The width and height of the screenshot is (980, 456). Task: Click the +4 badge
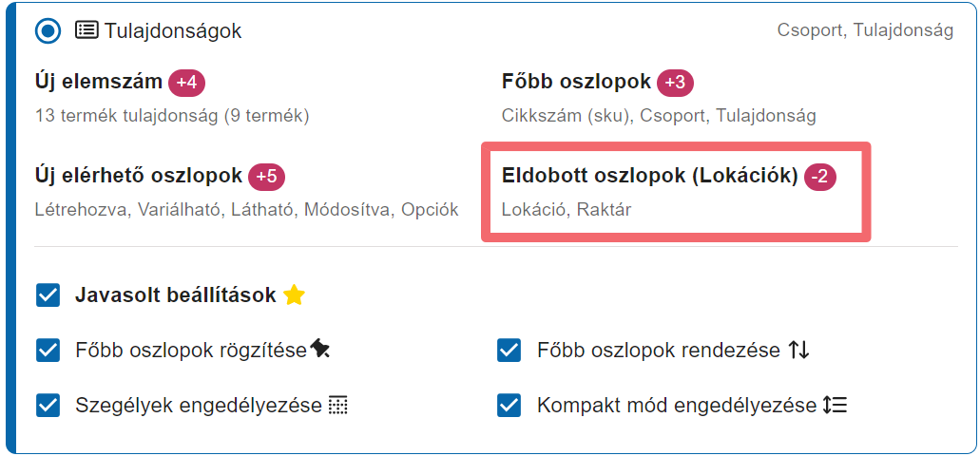tap(186, 83)
